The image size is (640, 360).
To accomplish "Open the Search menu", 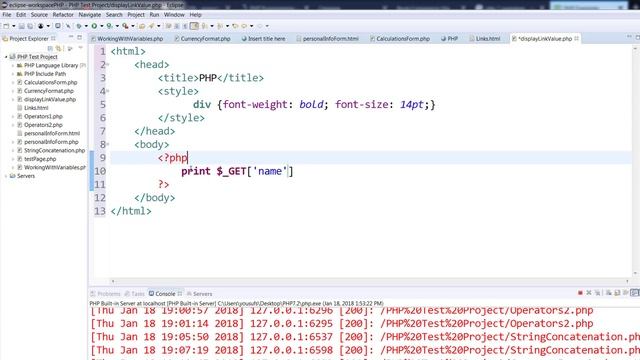I will pos(114,15).
